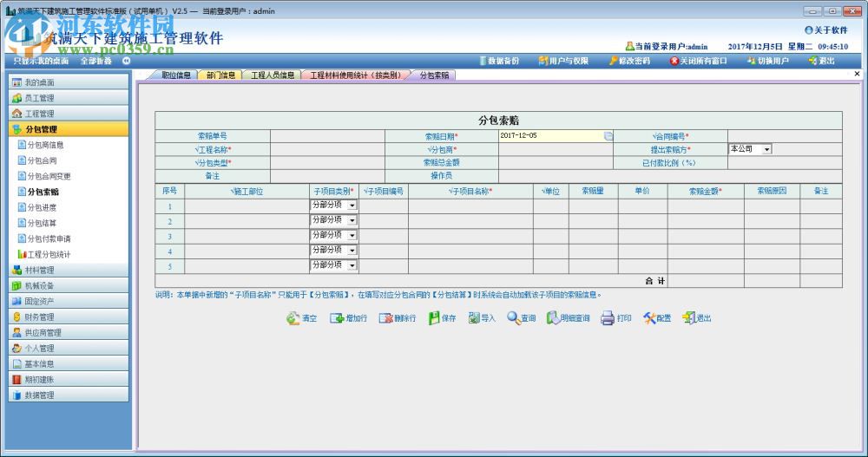Open 分包结算 in sidebar
The image size is (868, 457).
click(x=37, y=223)
